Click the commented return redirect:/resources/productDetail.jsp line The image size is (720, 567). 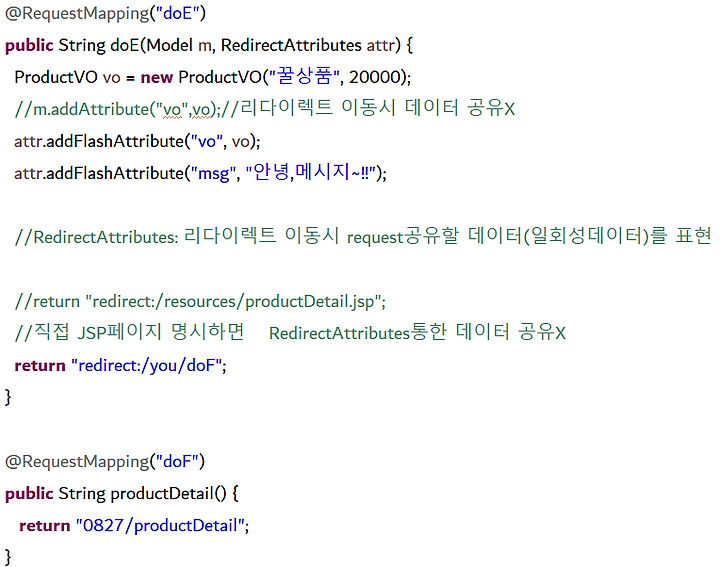200,302
